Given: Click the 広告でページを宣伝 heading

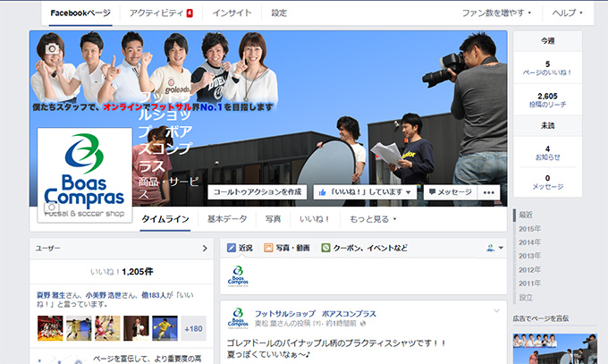Looking at the screenshot, I should (x=541, y=318).
